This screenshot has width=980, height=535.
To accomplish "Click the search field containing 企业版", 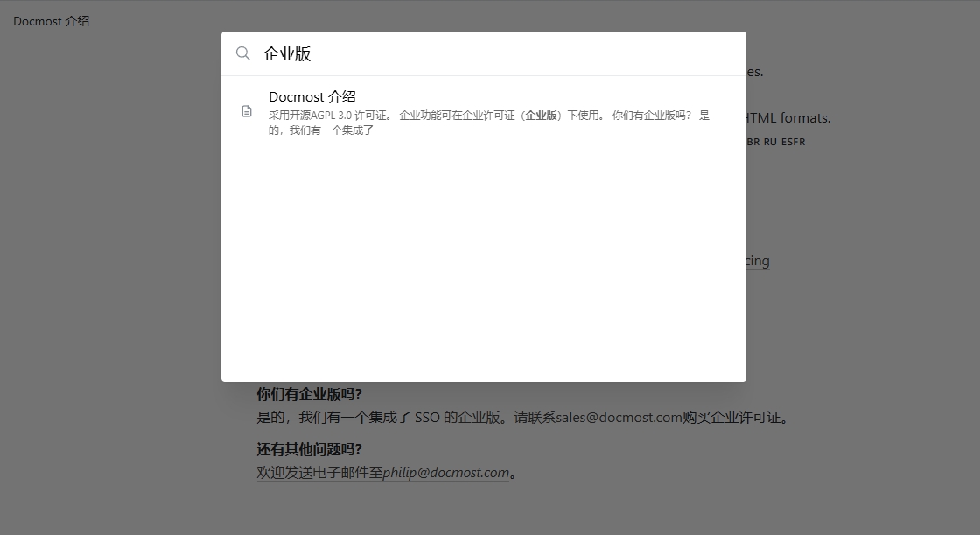I will 490,53.
